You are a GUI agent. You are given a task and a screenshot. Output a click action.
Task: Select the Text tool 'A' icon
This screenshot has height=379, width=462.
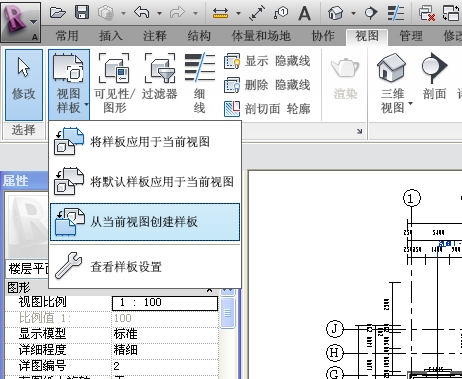[304, 13]
